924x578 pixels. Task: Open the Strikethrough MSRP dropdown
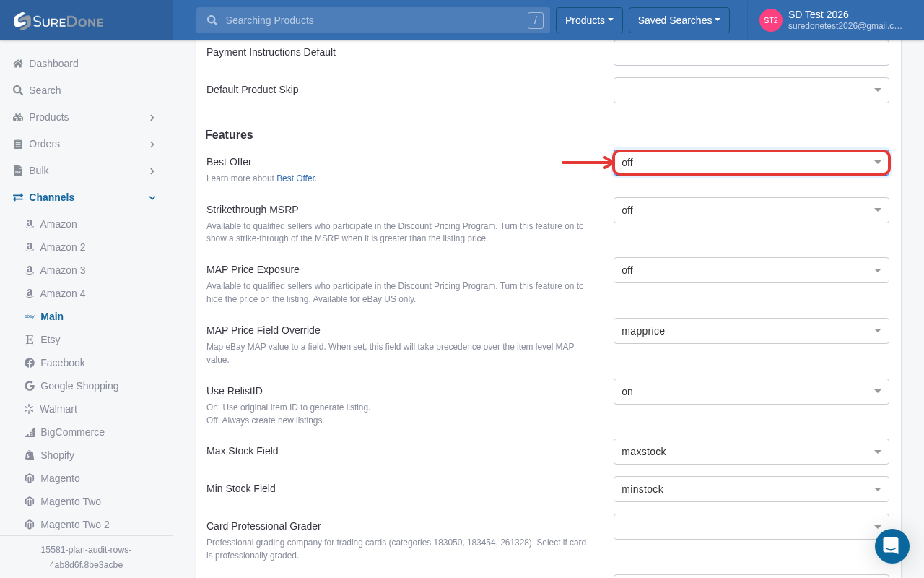(751, 210)
